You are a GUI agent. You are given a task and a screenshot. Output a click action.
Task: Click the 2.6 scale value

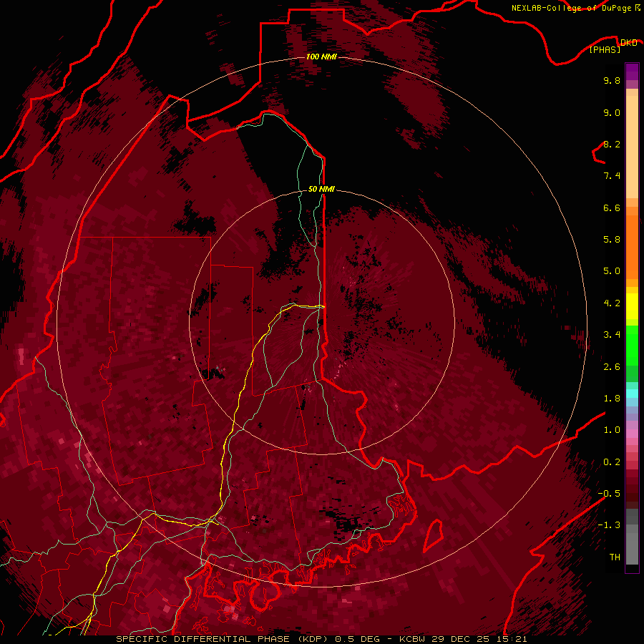tap(612, 367)
